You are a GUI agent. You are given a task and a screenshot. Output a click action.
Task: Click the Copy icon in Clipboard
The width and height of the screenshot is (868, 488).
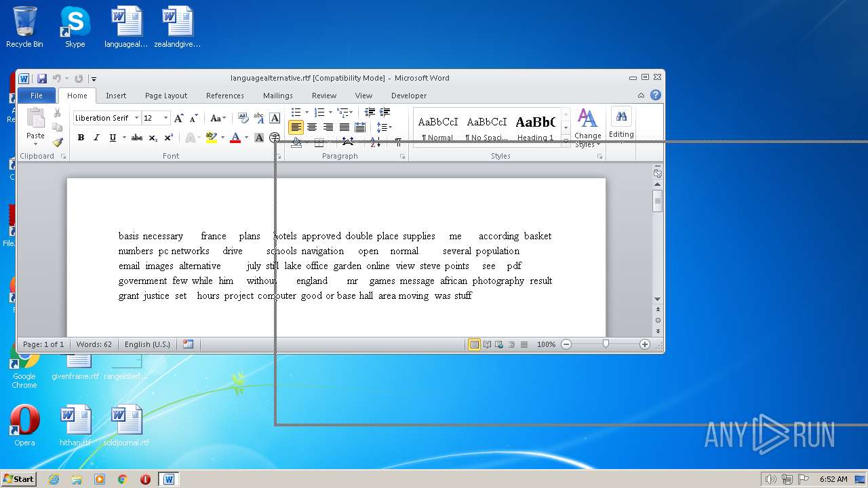57,127
